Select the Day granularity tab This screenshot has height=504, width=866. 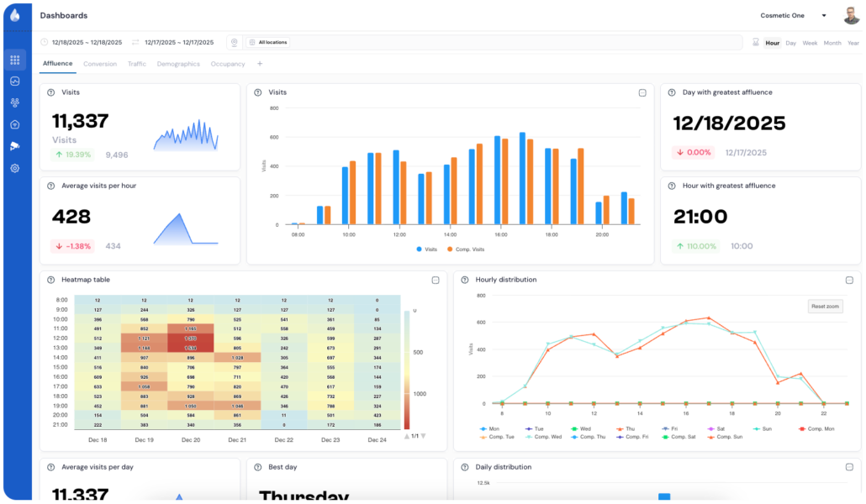pos(791,42)
